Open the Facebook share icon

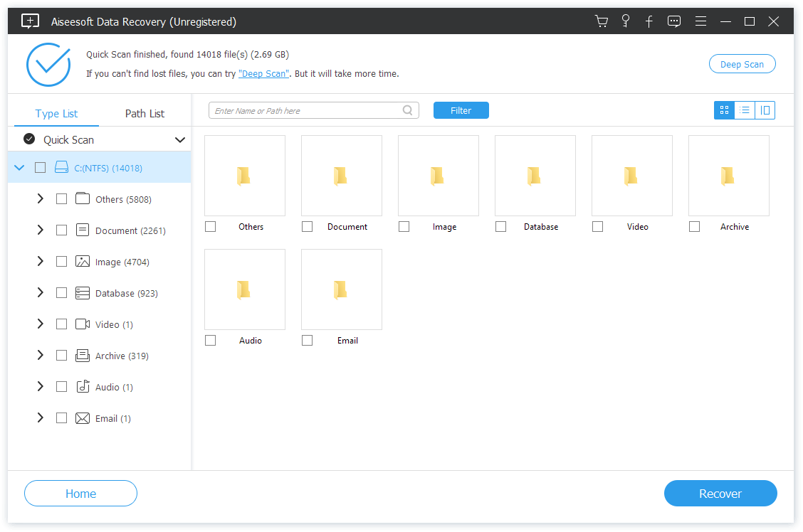649,21
